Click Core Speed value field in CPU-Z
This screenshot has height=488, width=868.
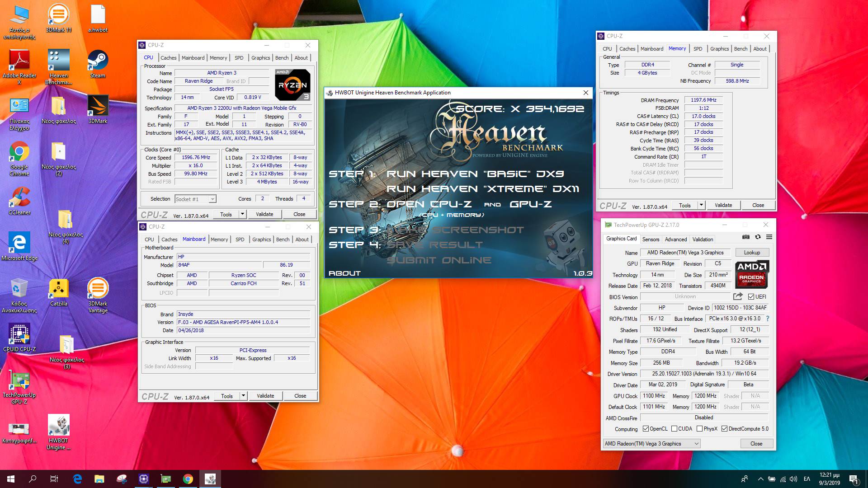point(196,158)
